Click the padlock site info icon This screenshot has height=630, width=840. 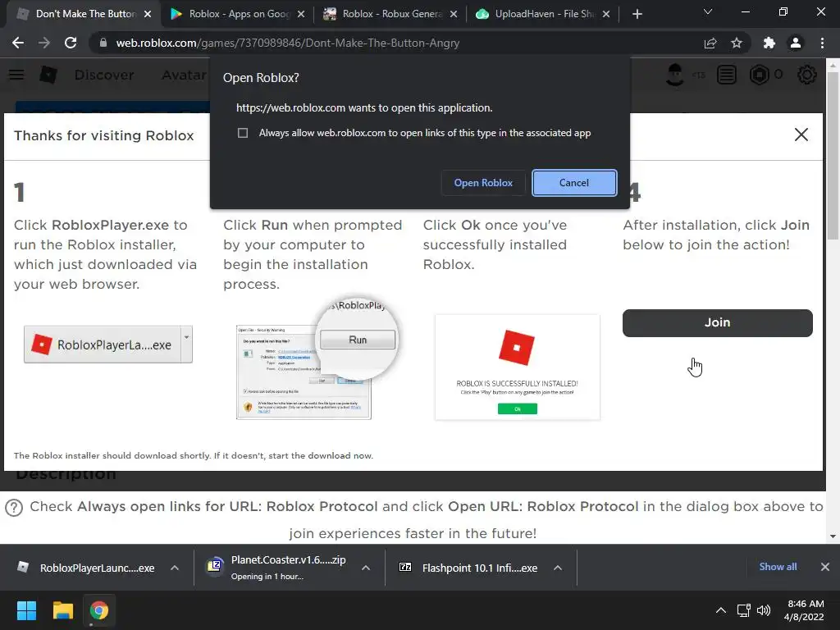tap(103, 43)
